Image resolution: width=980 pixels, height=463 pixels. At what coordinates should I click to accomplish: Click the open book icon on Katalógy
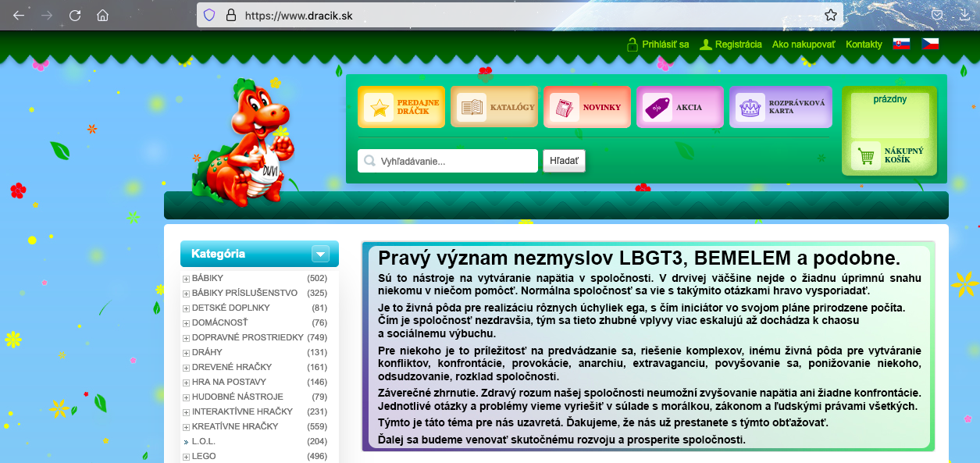(x=472, y=108)
